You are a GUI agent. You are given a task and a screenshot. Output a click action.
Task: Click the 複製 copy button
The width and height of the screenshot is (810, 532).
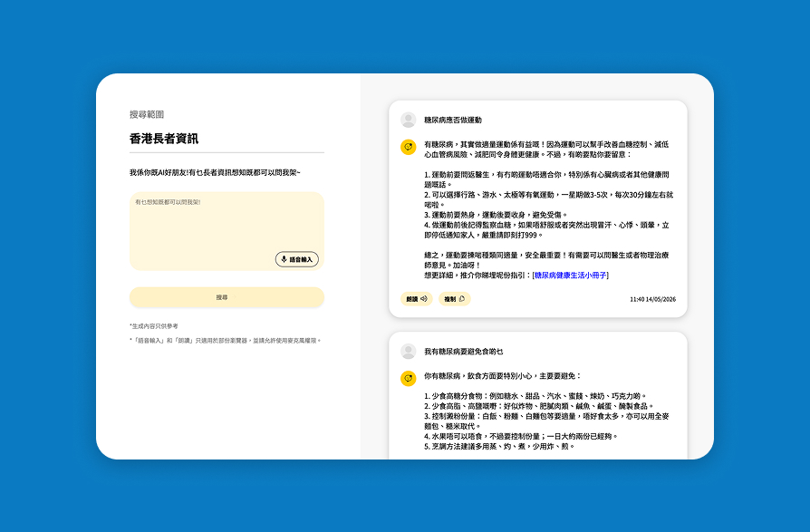click(x=454, y=299)
